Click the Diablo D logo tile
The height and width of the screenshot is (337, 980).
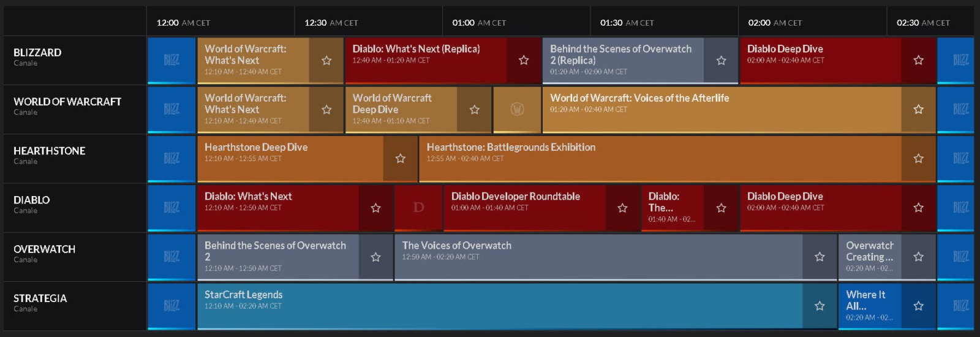418,208
